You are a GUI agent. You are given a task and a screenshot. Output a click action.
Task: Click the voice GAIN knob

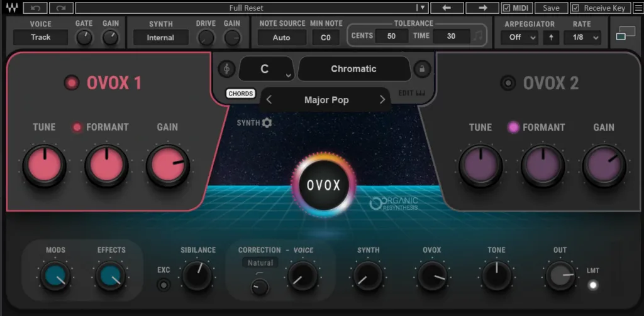111,38
